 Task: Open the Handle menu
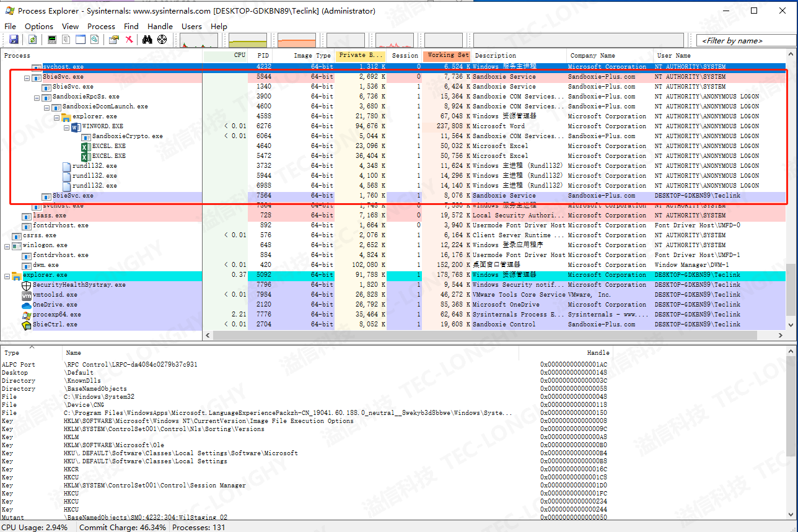tap(160, 26)
